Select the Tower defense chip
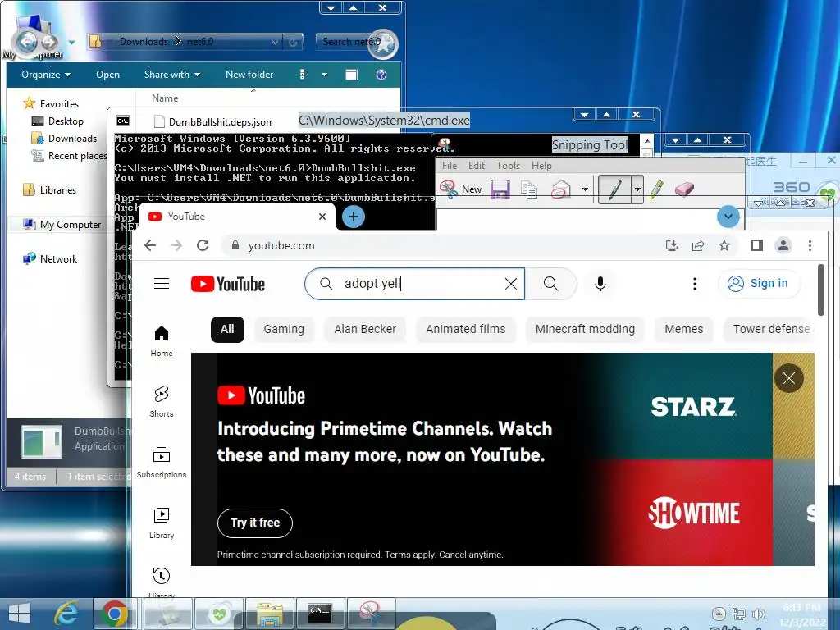This screenshot has height=630, width=840. [x=769, y=329]
